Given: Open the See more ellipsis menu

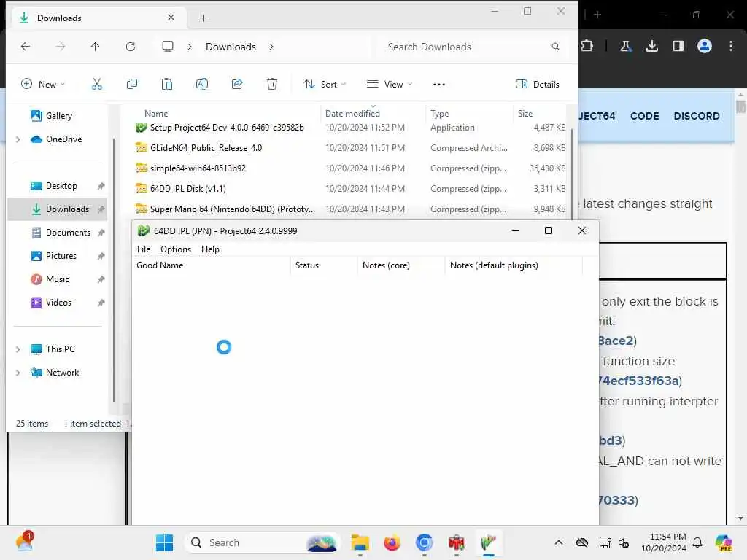Looking at the screenshot, I should [438, 85].
